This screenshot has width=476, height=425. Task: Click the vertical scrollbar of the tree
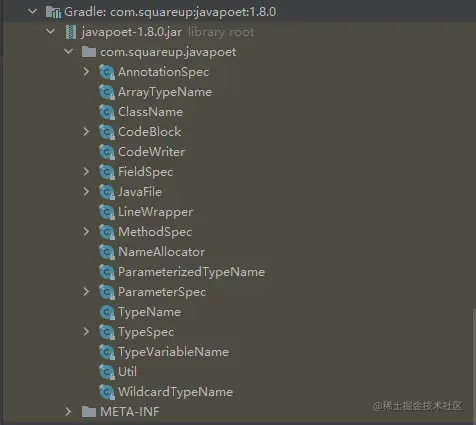click(474, 365)
